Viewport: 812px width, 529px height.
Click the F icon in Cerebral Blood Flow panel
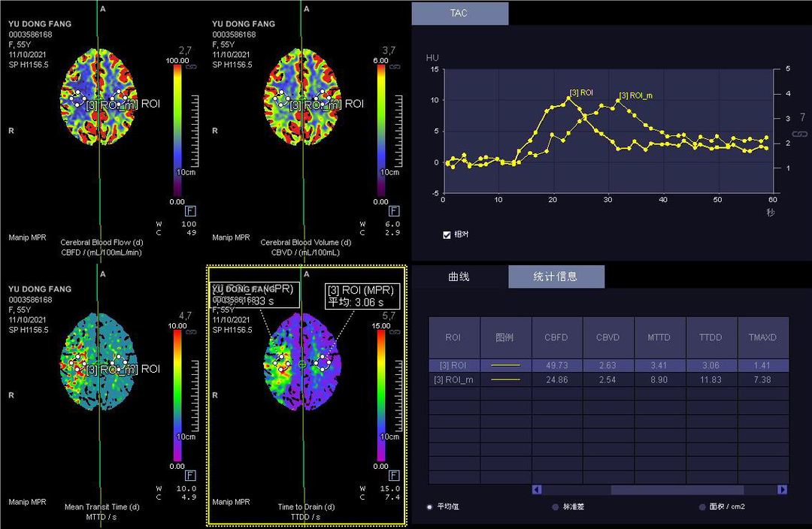(x=190, y=210)
